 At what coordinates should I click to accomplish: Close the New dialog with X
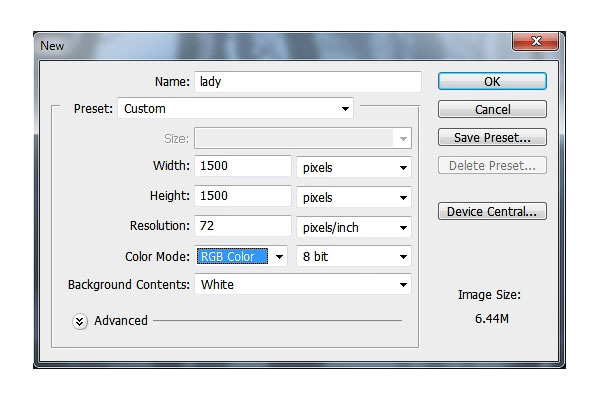click(535, 41)
